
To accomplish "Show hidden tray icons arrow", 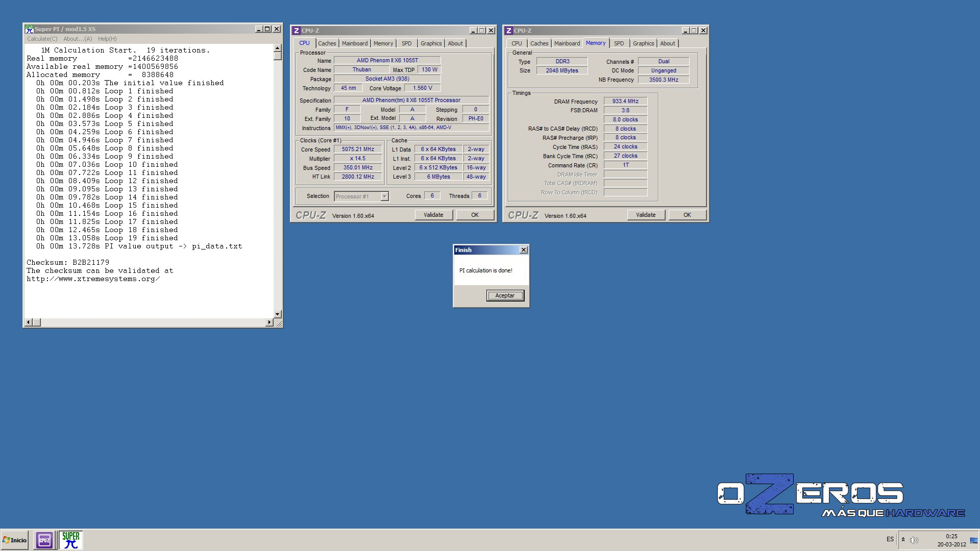I will pos(903,539).
